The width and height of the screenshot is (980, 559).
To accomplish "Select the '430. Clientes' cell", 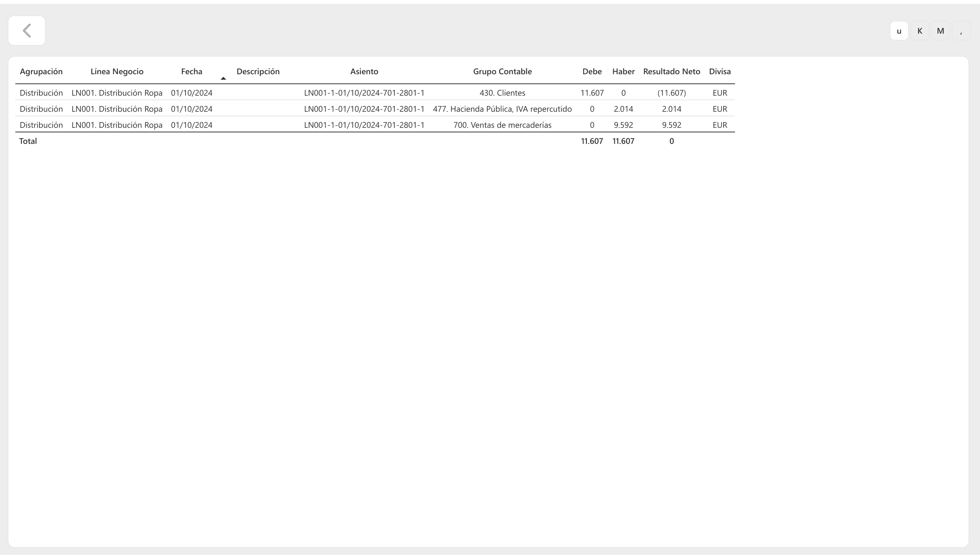I will click(x=502, y=93).
